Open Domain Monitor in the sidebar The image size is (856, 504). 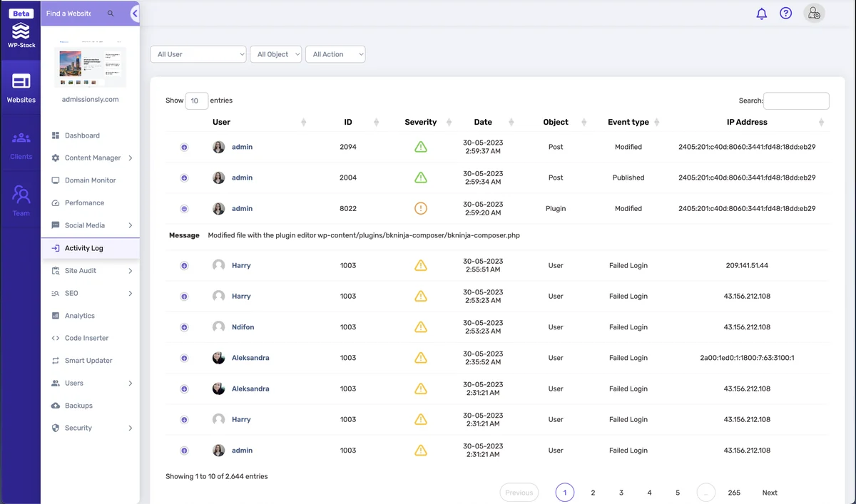click(x=91, y=180)
